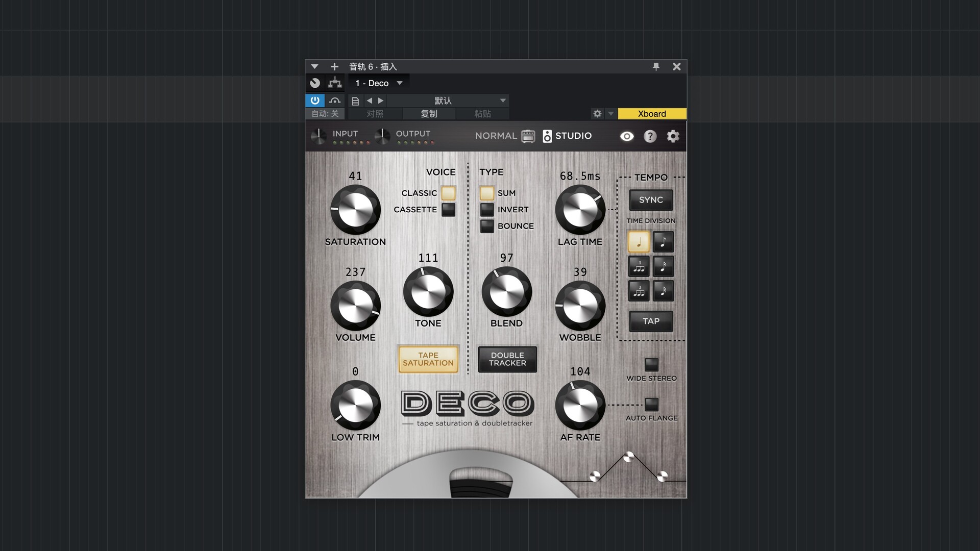Turn on Wide Stereo toggle
Image resolution: width=980 pixels, height=551 pixels.
651,364
